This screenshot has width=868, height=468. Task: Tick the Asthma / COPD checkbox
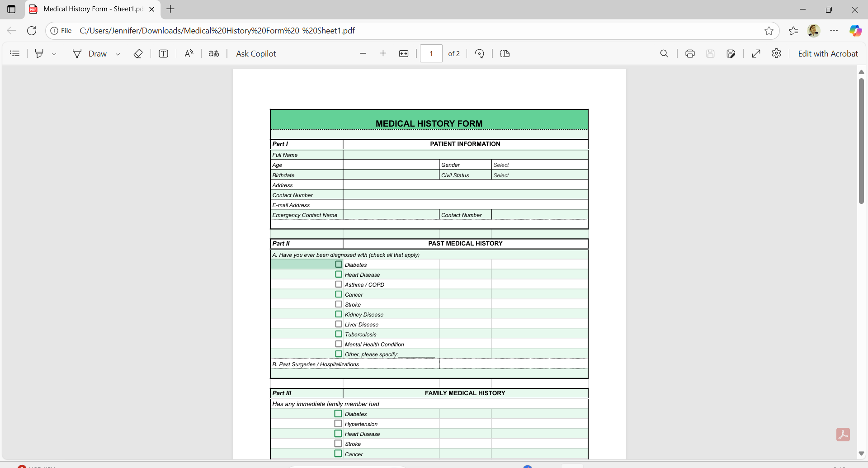339,284
